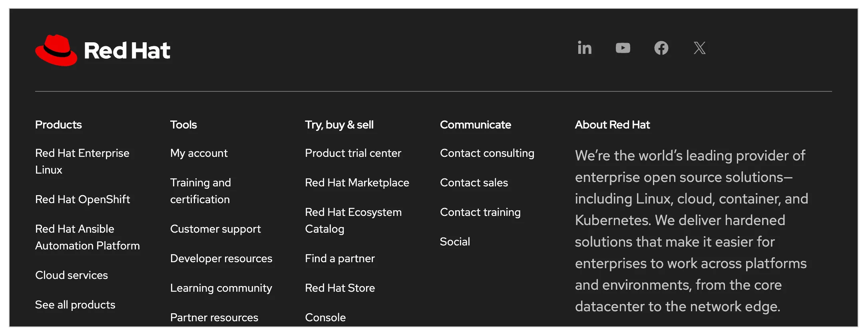Open Contact consulting link
This screenshot has width=868, height=336.
[x=487, y=153]
